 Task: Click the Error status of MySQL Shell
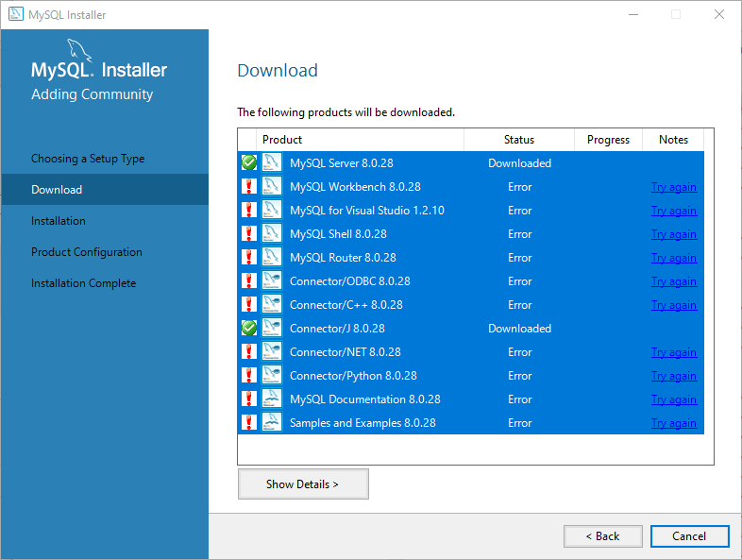click(519, 234)
